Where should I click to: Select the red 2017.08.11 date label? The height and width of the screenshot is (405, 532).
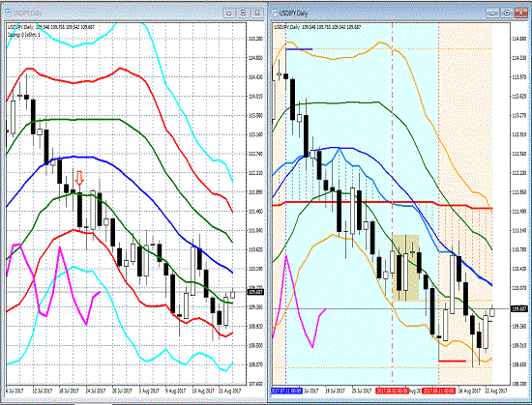click(438, 391)
